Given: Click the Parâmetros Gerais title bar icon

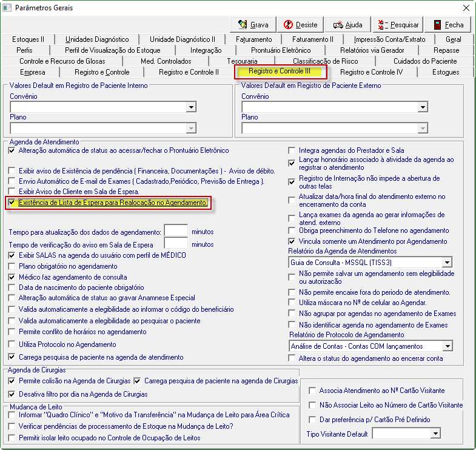Looking at the screenshot, I should pos(7,8).
